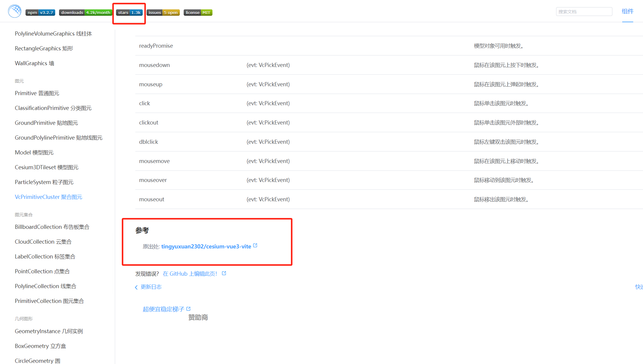The image size is (643, 364).
Task: Click 在 GitHub 上编辑此页 link
Action: (190, 274)
